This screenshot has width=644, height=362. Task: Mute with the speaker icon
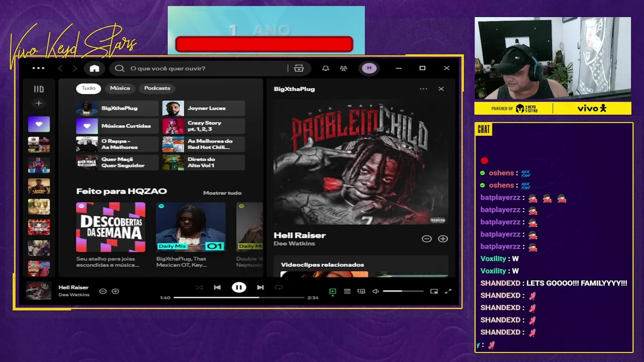coord(375,291)
